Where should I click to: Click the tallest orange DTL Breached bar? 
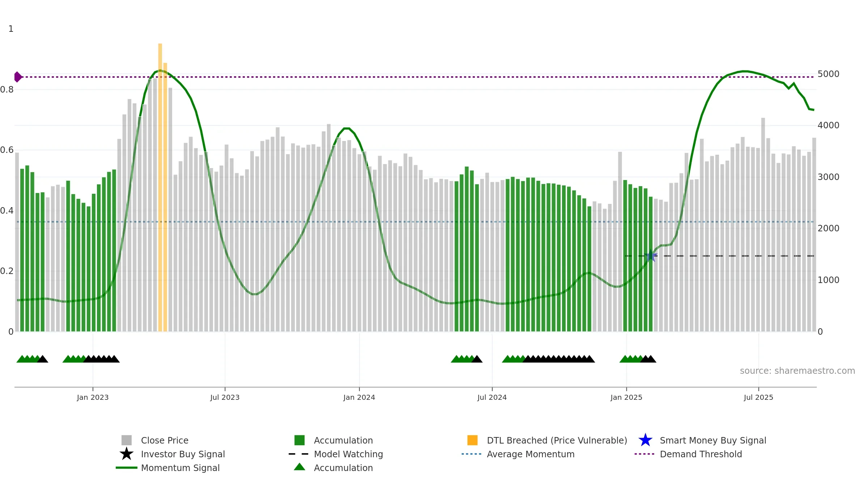click(x=160, y=187)
